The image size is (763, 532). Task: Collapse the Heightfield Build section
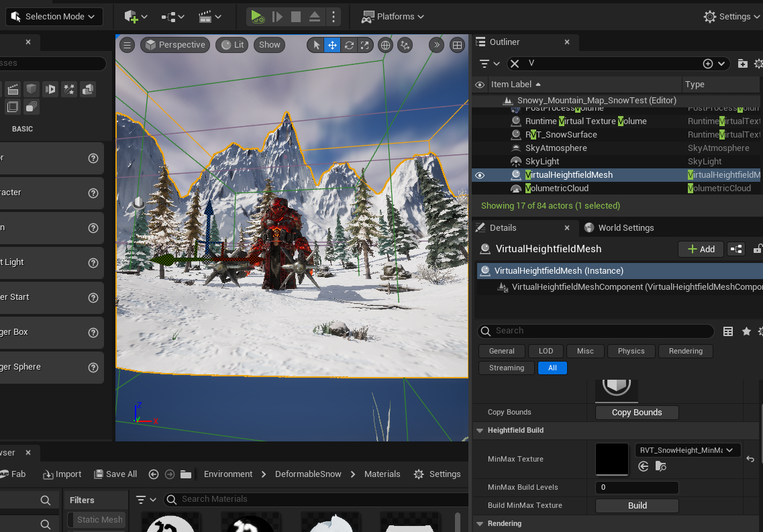point(480,431)
